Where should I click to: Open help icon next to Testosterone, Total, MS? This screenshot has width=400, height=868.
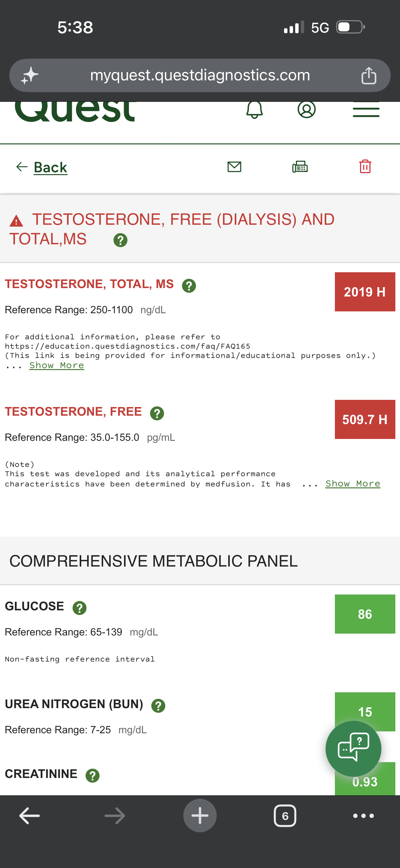189,286
